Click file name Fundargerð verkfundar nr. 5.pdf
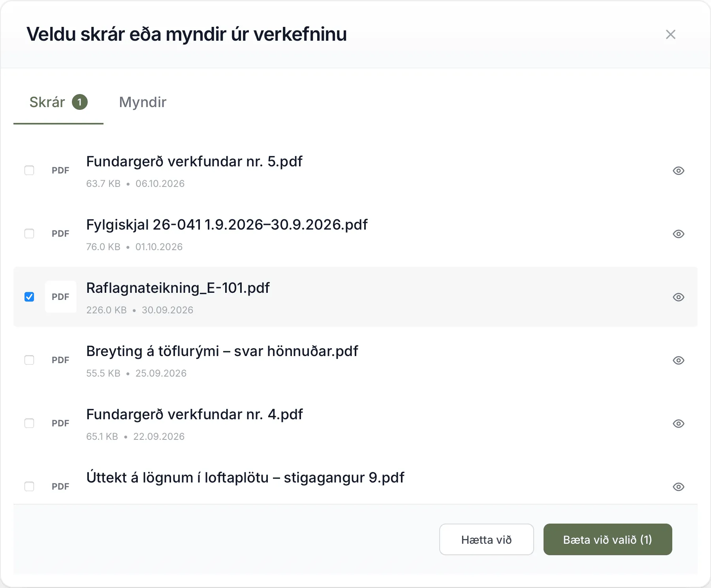This screenshot has height=588, width=711. [x=194, y=162]
